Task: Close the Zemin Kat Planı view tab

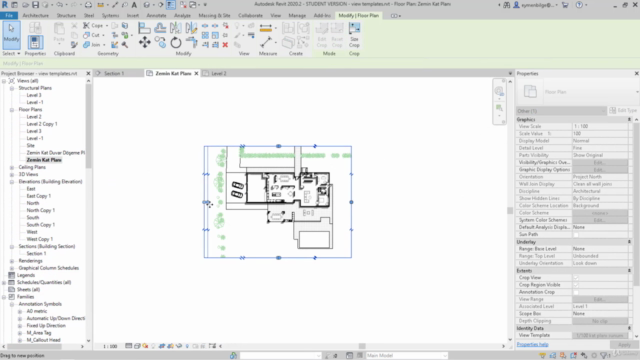Action: point(196,73)
